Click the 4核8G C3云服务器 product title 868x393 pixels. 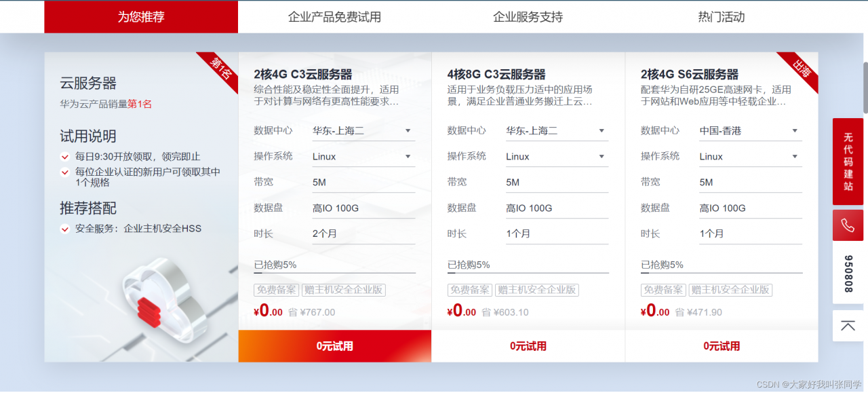click(496, 75)
